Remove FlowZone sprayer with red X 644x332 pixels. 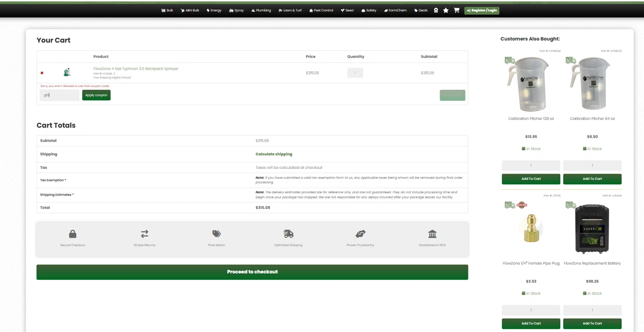(x=42, y=73)
